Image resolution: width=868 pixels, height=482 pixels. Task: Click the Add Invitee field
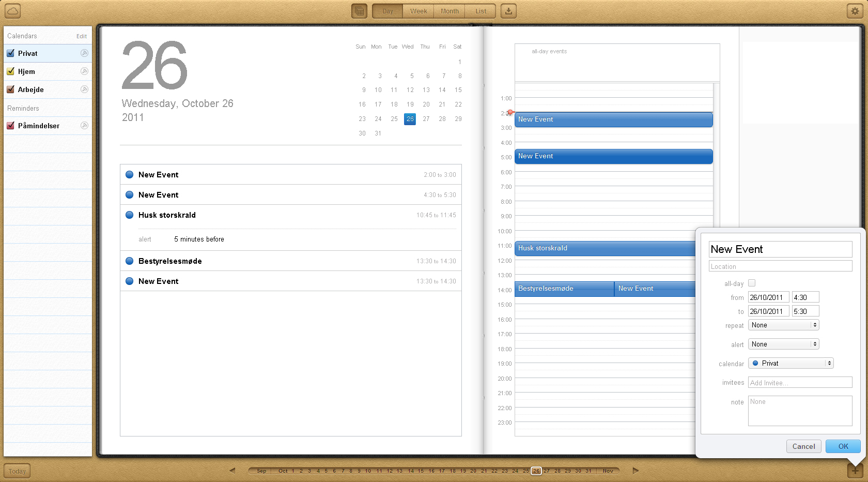[800, 383]
